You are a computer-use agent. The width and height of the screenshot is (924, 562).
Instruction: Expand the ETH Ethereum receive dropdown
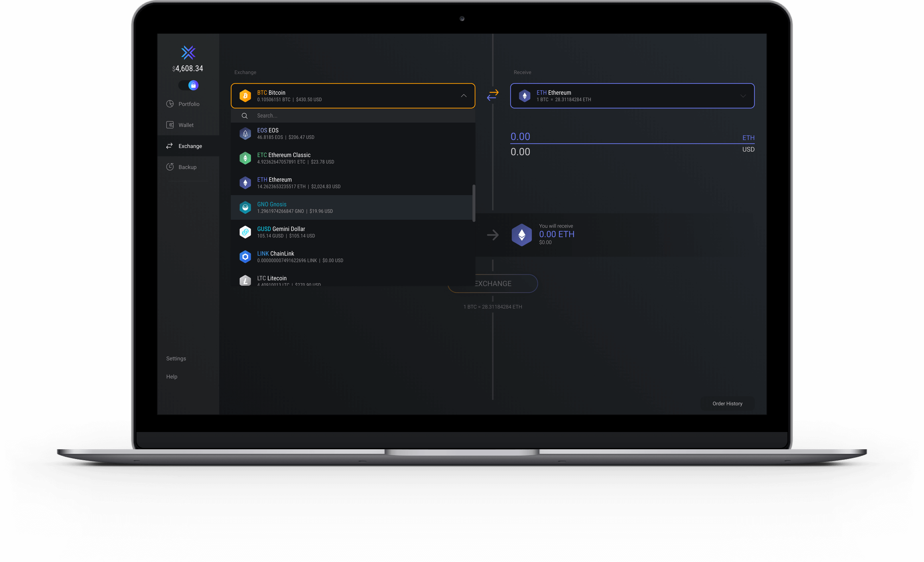click(743, 96)
